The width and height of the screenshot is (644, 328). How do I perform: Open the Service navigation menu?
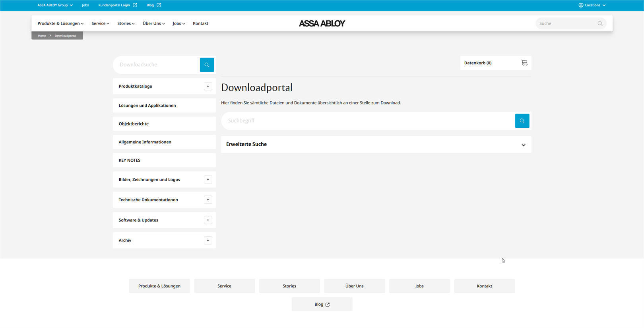click(100, 23)
